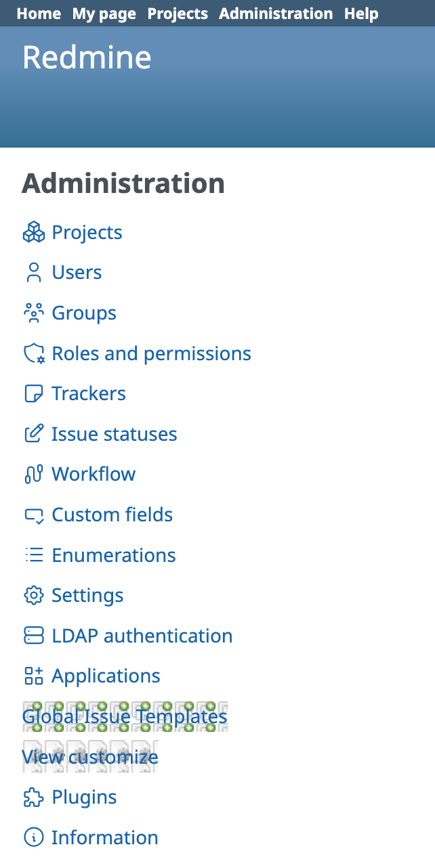435x868 pixels.
Task: Click the Users person icon
Action: click(x=33, y=273)
